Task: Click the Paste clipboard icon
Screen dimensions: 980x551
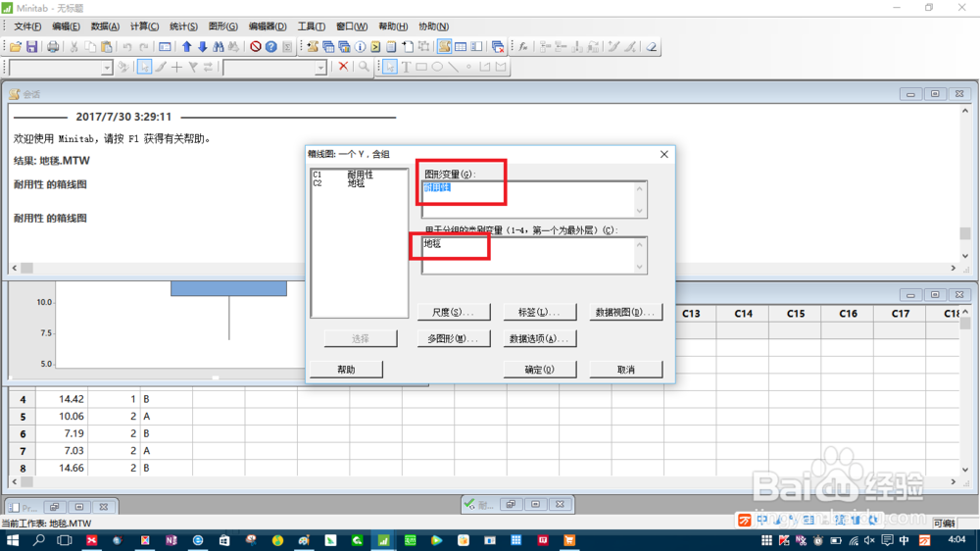Action: point(107,47)
